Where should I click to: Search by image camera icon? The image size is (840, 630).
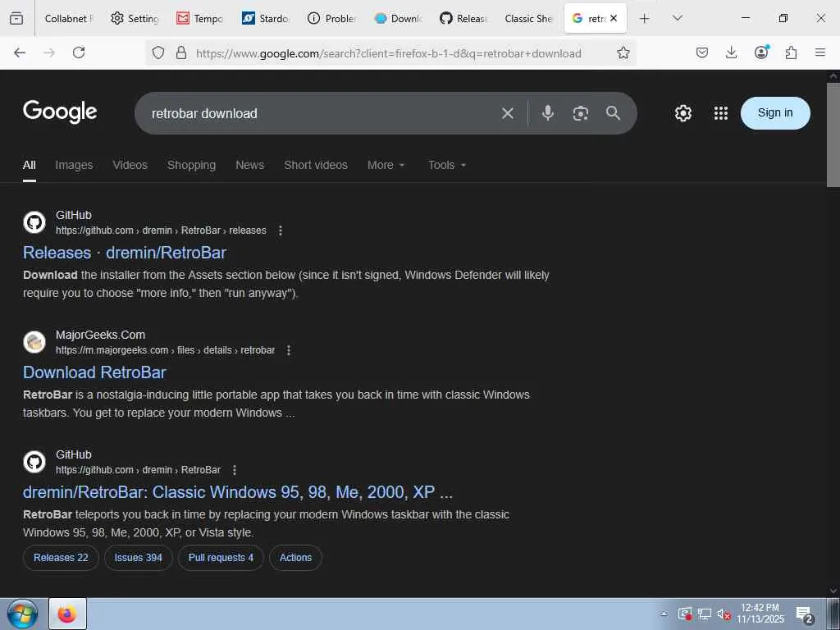click(x=581, y=113)
